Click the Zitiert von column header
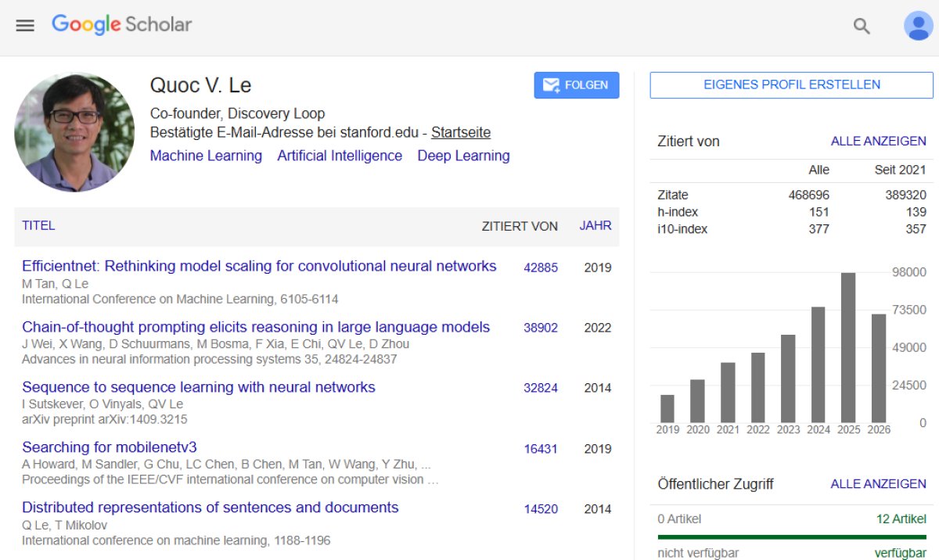Viewport: 939px width, 560px height. coord(520,226)
